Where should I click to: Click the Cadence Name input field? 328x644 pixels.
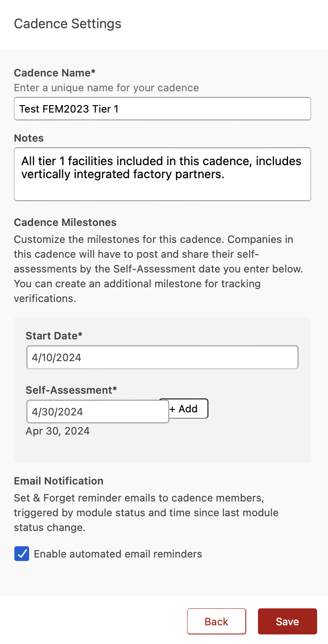tap(162, 109)
